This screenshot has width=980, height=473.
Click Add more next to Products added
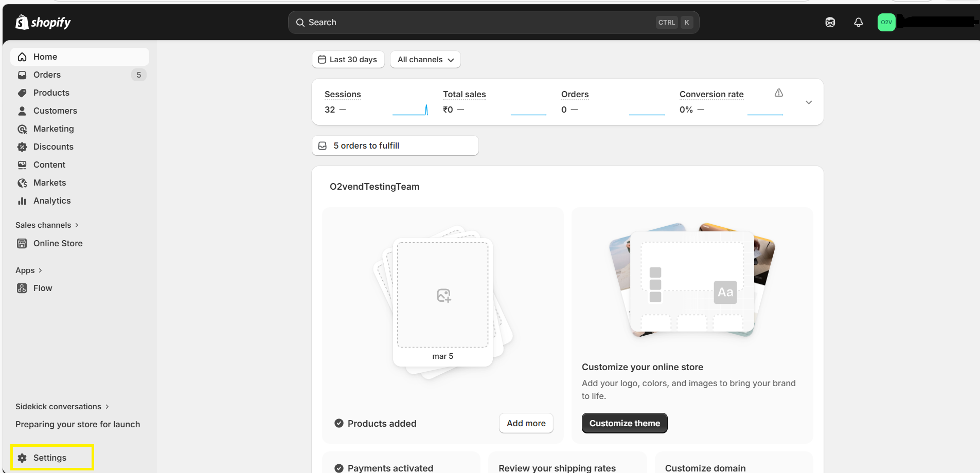[x=526, y=423]
